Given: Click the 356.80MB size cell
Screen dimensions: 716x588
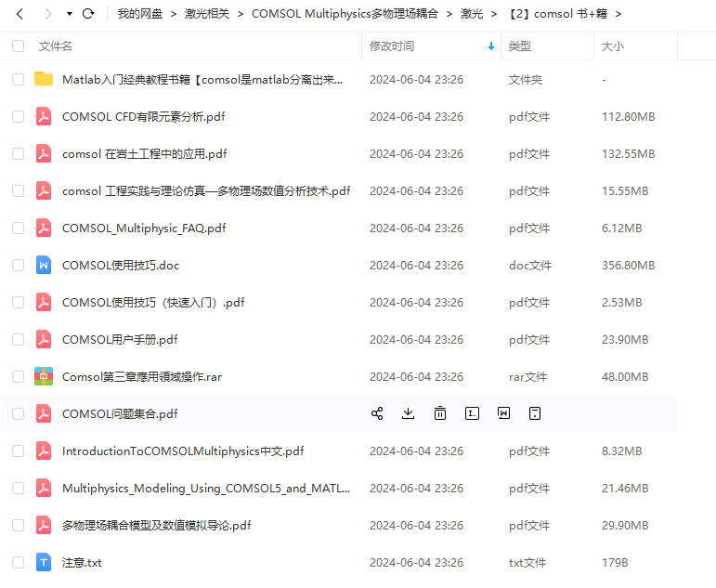Looking at the screenshot, I should tap(629, 265).
